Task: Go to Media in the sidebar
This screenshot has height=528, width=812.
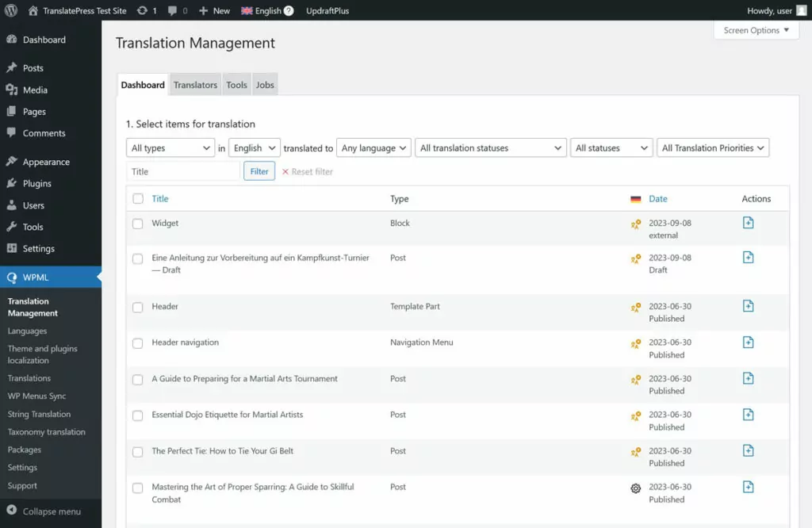Action: pos(35,90)
